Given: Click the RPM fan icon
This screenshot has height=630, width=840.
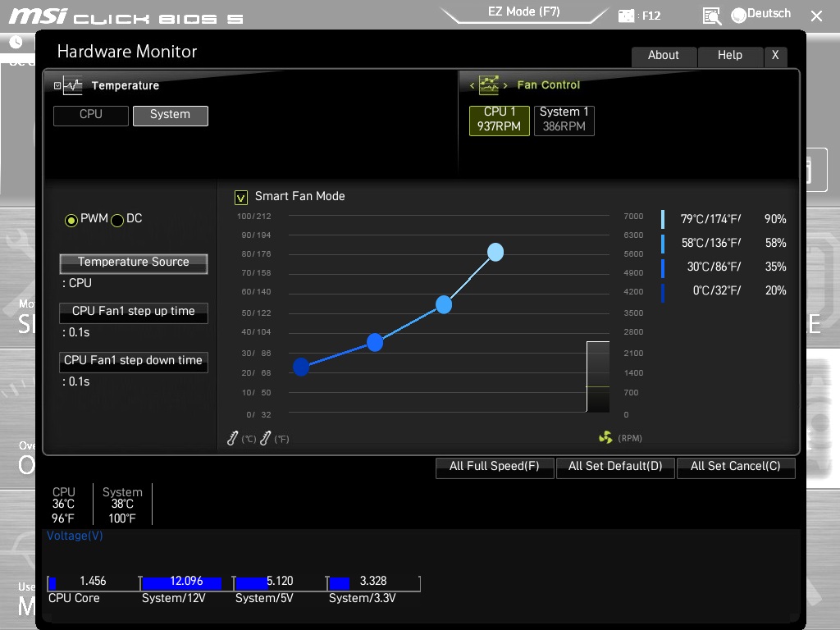Looking at the screenshot, I should (605, 438).
